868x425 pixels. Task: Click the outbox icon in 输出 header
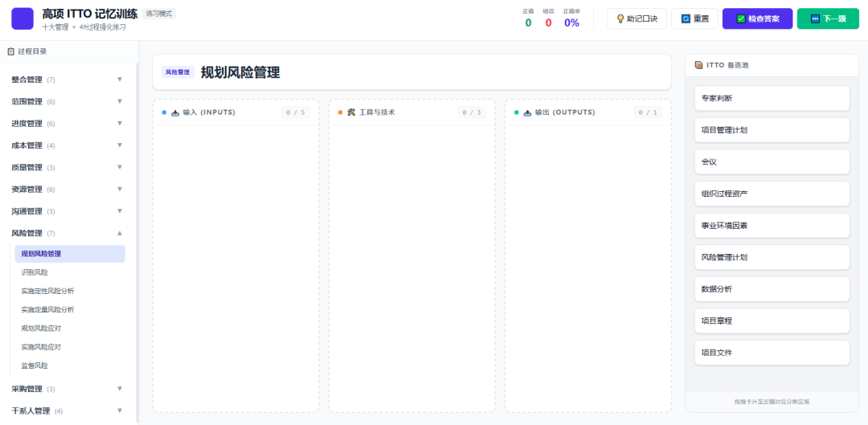pyautogui.click(x=527, y=112)
